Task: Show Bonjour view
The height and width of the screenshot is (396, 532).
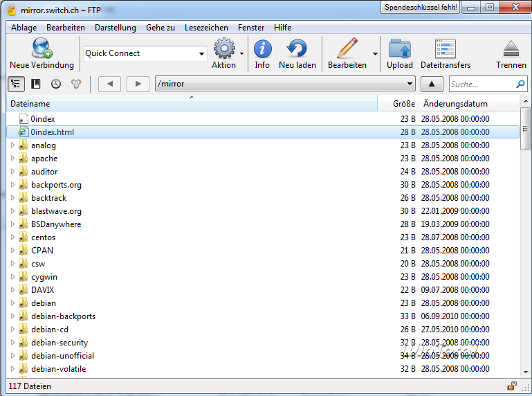Action: point(76,84)
